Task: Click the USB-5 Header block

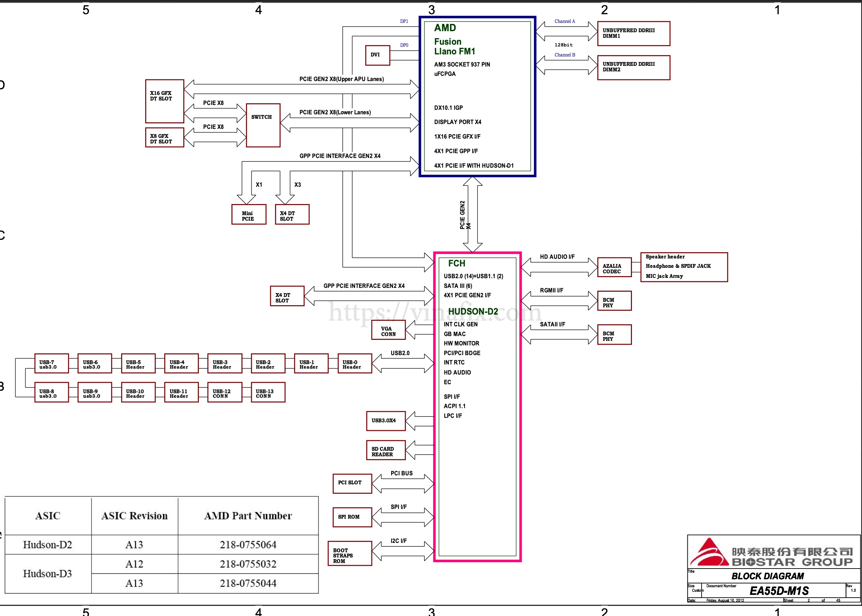Action: [x=139, y=363]
